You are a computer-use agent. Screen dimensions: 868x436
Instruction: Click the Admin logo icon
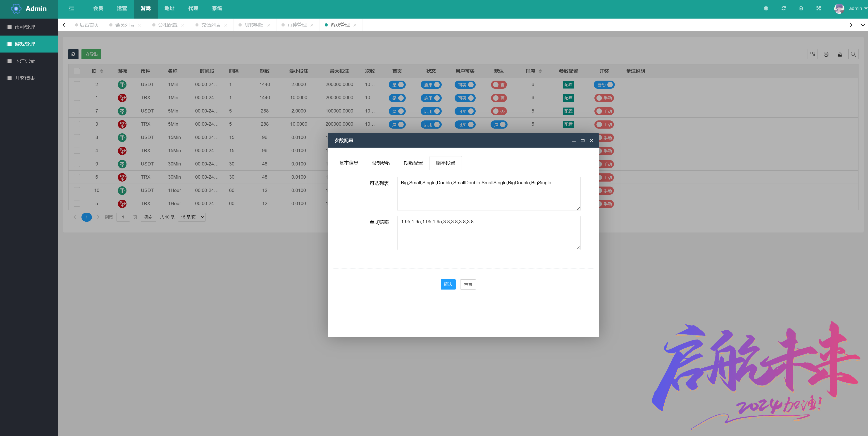16,8
